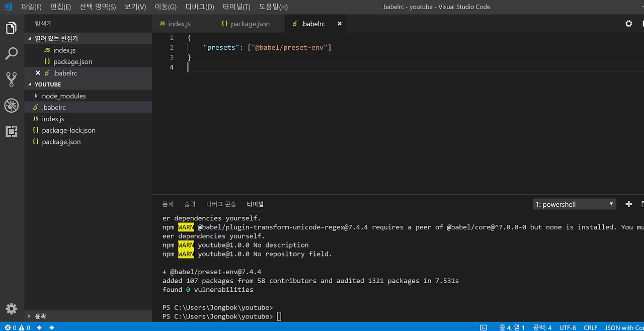Open the Explorer view in activity bar
This screenshot has width=644, height=331.
12,28
